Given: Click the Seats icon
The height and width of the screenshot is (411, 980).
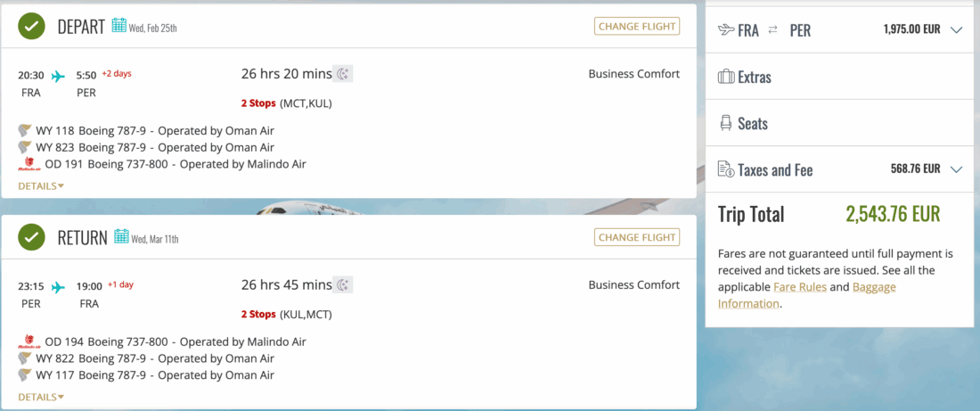Looking at the screenshot, I should click(x=726, y=123).
